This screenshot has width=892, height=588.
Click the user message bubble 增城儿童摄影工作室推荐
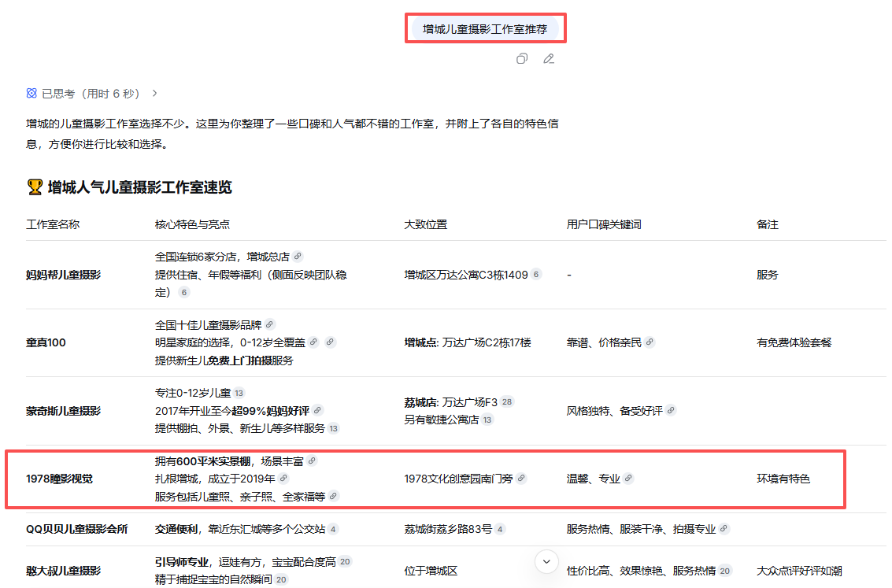[485, 29]
